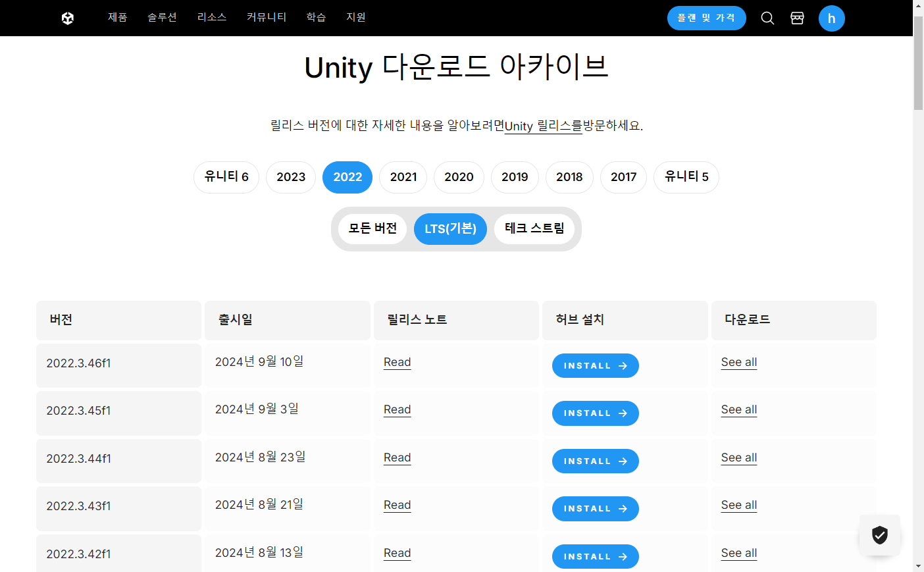The height and width of the screenshot is (572, 924).
Task: See all downloads for 2022.3.45f1
Action: pos(739,409)
